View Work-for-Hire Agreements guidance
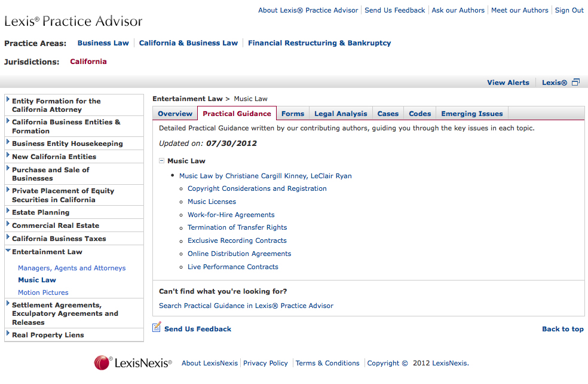This screenshot has width=588, height=384. pyautogui.click(x=231, y=214)
